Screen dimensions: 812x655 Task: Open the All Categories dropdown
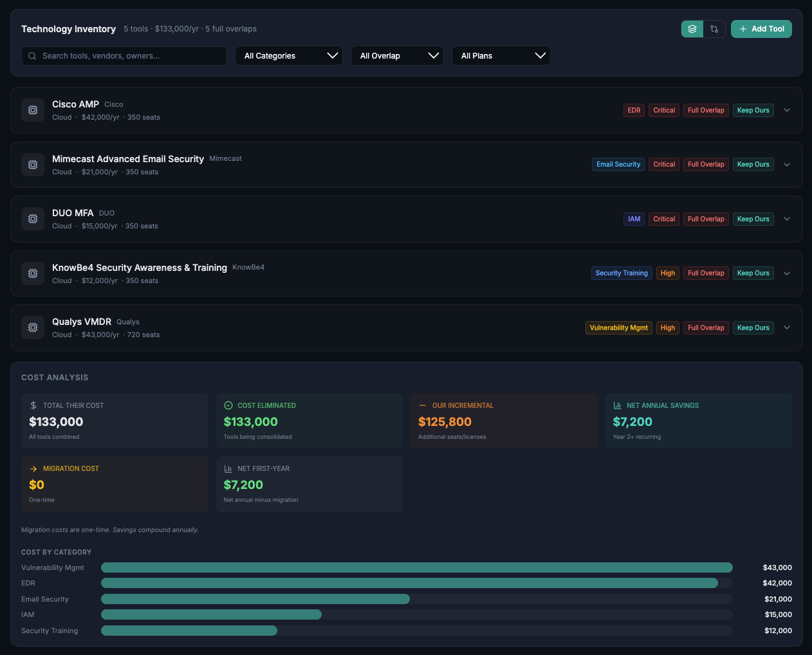pos(289,56)
